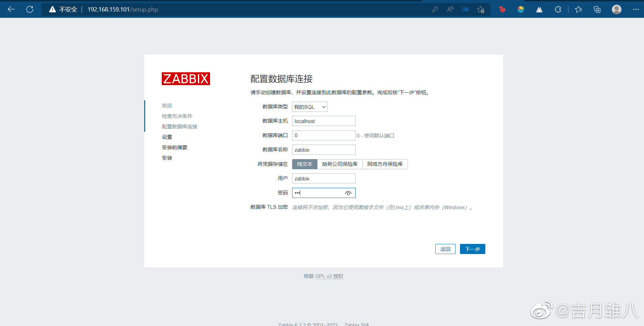Select the pre-installation summary step (安装前摘要)
The image size is (644, 326).
[x=174, y=148]
